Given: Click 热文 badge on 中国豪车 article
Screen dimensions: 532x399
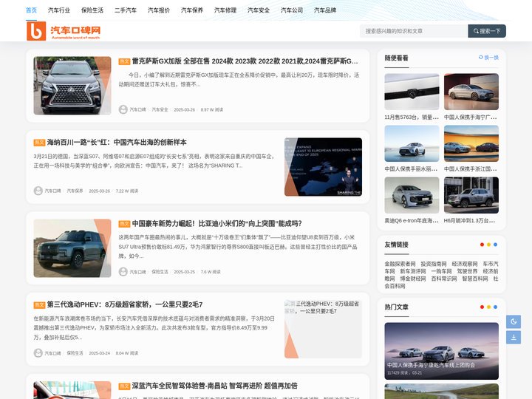Looking at the screenshot, I should pyautogui.click(x=124, y=224).
